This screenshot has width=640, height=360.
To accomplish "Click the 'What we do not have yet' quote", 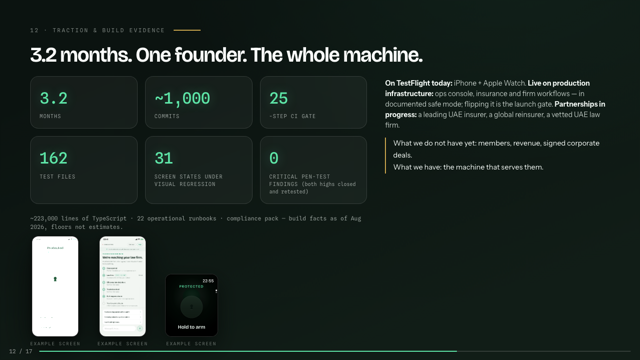I will [496, 155].
